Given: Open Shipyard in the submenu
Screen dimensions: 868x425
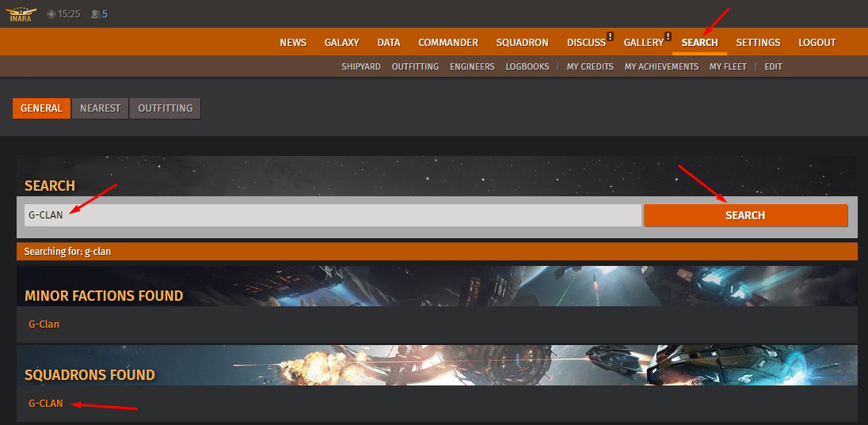Looking at the screenshot, I should 361,67.
